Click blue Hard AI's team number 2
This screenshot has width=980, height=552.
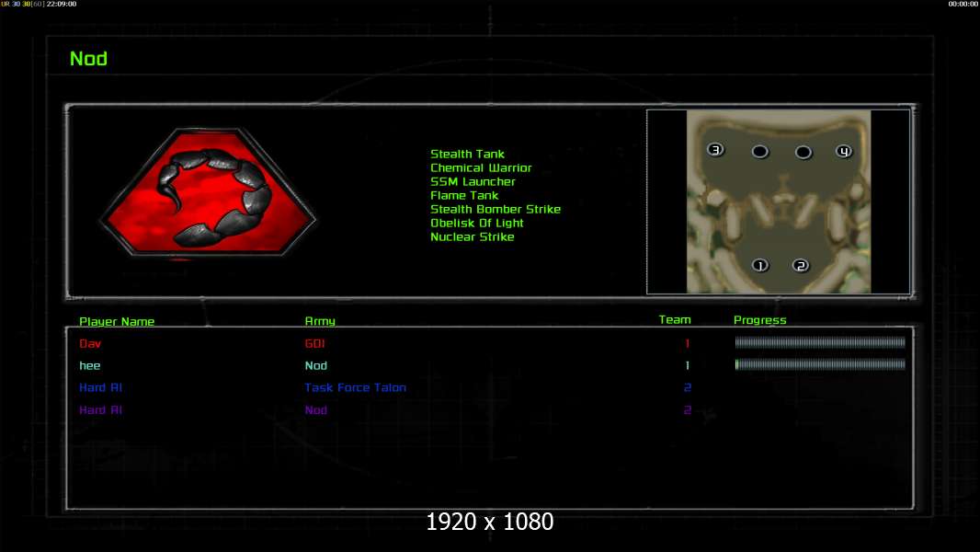coord(688,387)
